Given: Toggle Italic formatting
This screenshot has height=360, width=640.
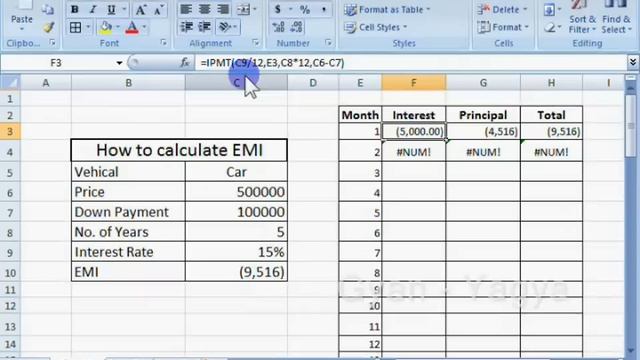Looking at the screenshot, I should tap(93, 9).
